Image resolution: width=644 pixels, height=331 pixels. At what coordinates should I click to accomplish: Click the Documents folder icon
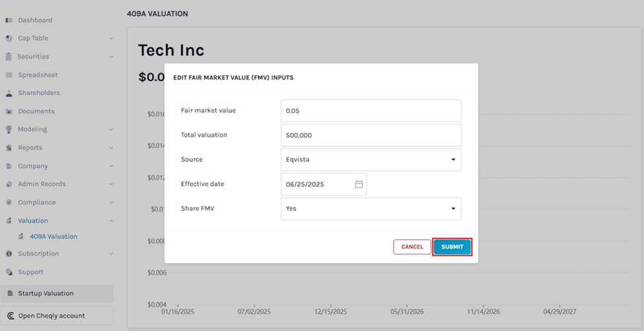click(9, 111)
